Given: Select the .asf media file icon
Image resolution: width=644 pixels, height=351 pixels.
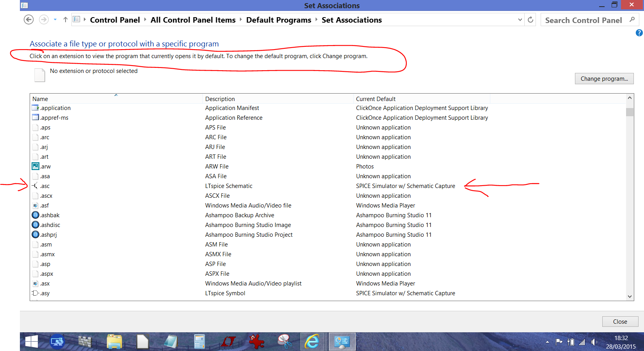Looking at the screenshot, I should click(x=35, y=206).
